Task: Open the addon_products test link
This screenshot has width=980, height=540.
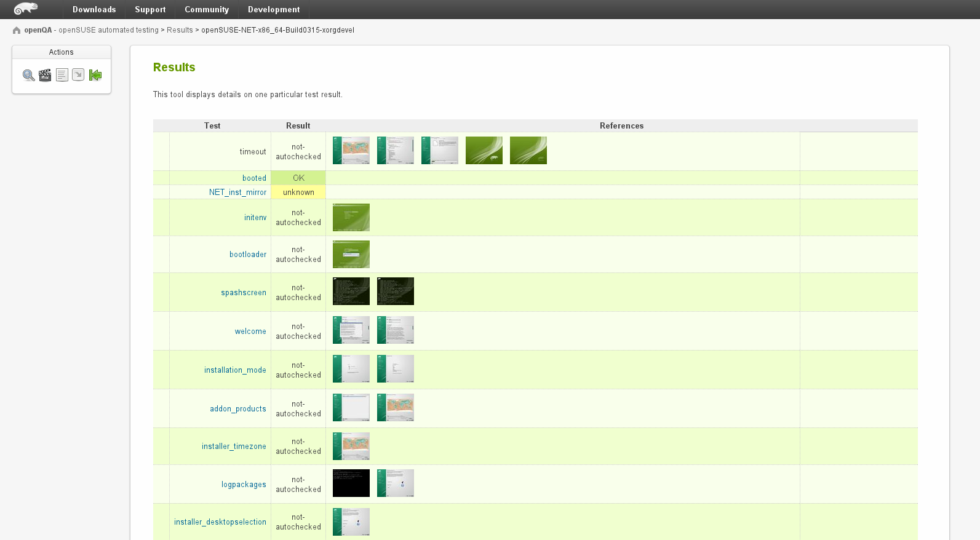Action: [238, 409]
